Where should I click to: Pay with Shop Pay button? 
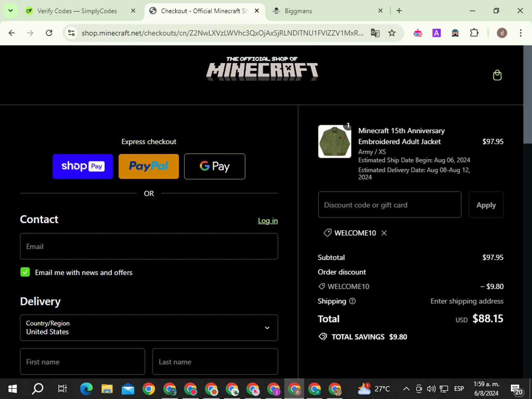click(83, 166)
